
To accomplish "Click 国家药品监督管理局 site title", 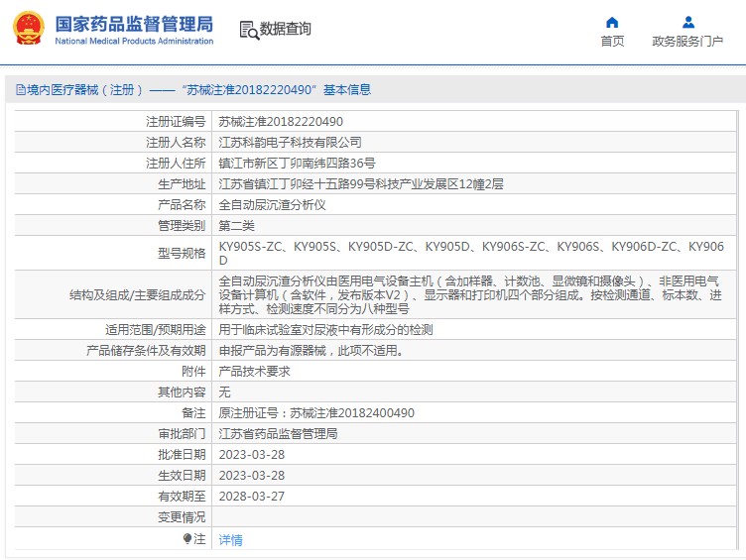I will pyautogui.click(x=133, y=23).
